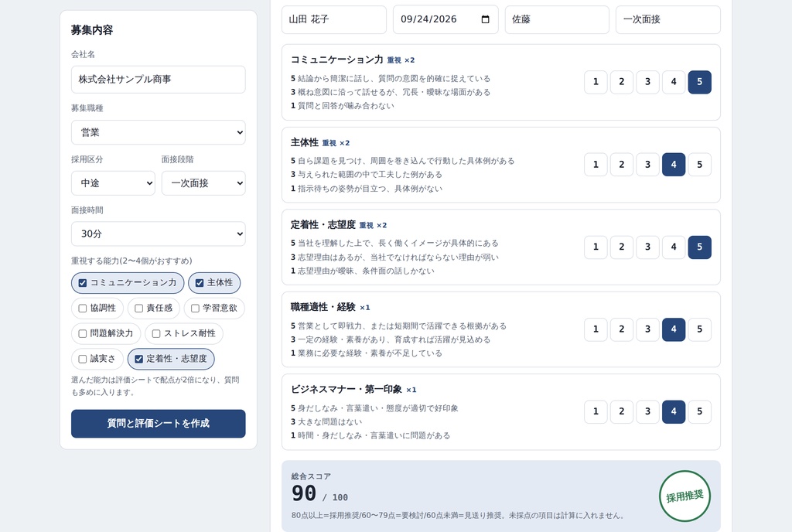The width and height of the screenshot is (792, 532).
Task: Enable 責任感 checkbox
Action: coord(139,308)
